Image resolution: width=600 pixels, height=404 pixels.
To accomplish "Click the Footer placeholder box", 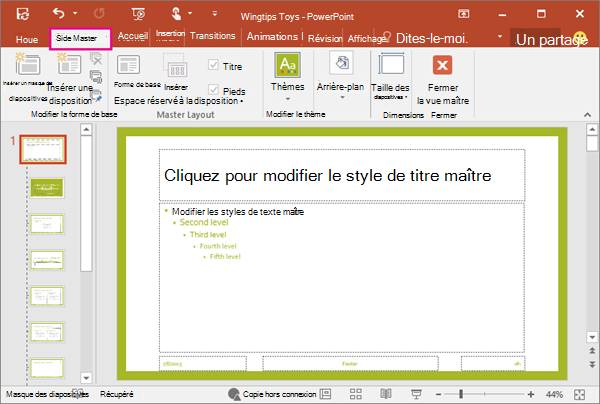I will (x=350, y=363).
